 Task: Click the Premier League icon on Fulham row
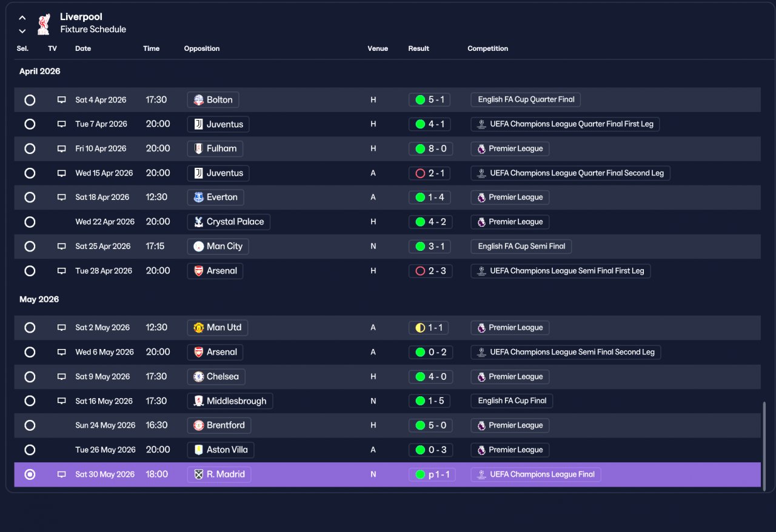481,148
